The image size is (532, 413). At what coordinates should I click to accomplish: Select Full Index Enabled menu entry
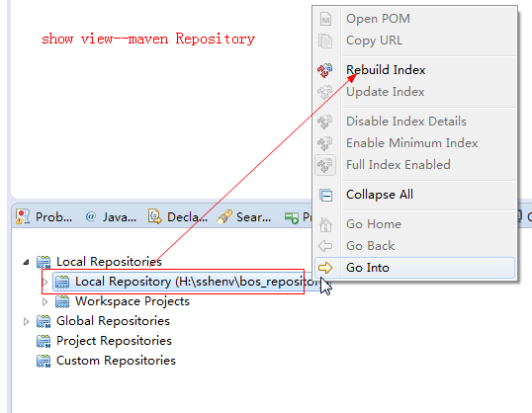(414, 165)
